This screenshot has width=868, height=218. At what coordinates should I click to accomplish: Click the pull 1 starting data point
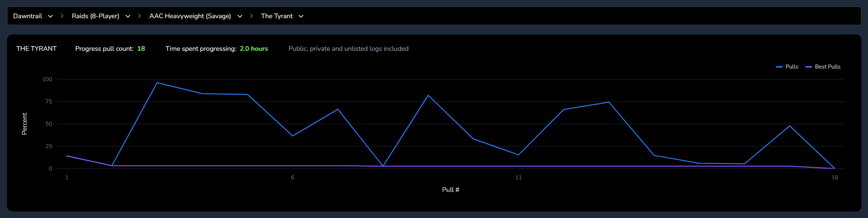tap(67, 156)
